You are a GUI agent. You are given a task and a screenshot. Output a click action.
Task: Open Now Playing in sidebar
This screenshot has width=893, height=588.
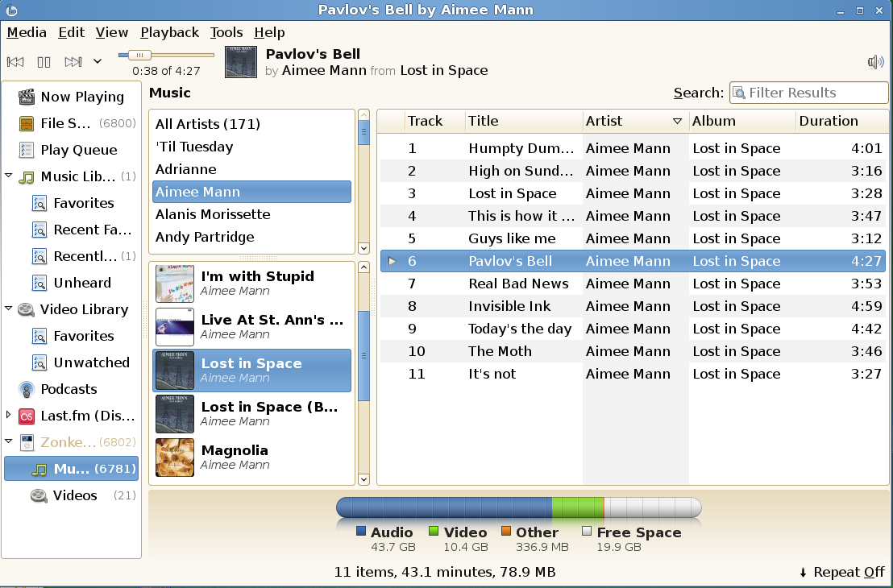click(81, 97)
